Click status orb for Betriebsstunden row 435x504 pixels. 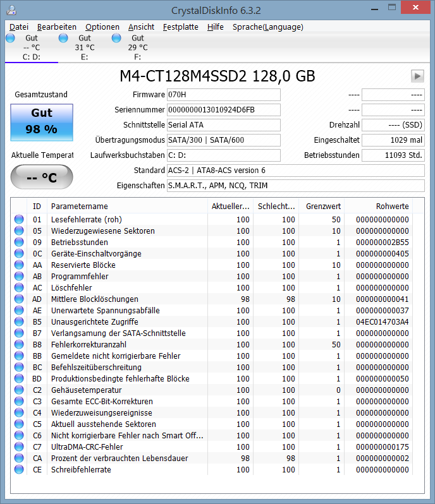19,242
